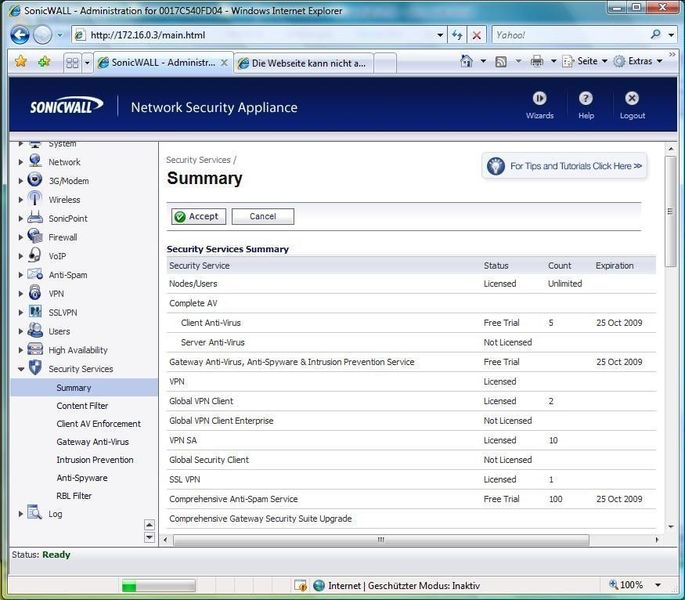
Task: Click the Log magnifier icon
Action: 35,513
